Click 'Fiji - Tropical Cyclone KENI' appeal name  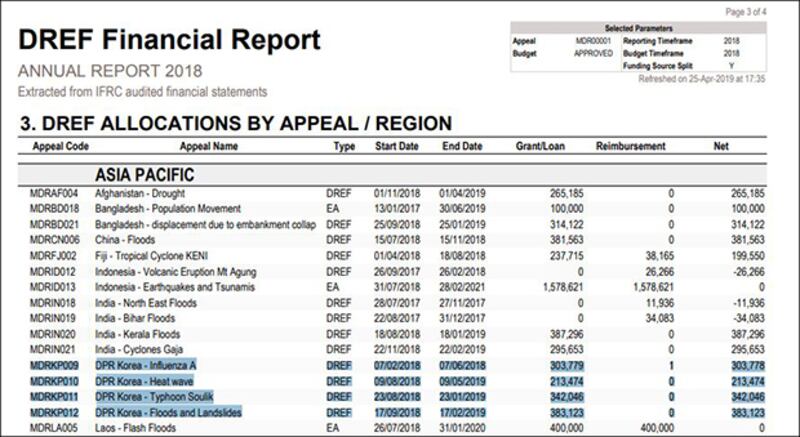(152, 256)
